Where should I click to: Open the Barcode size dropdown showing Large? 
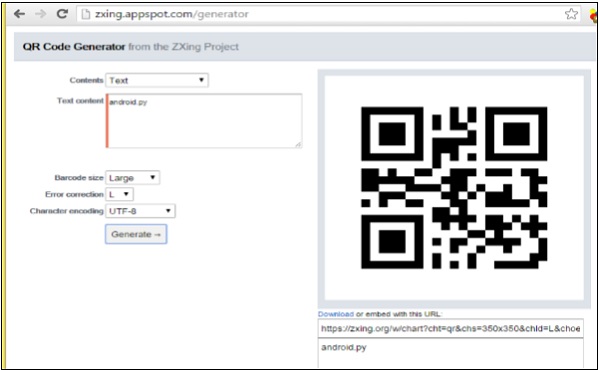132,178
